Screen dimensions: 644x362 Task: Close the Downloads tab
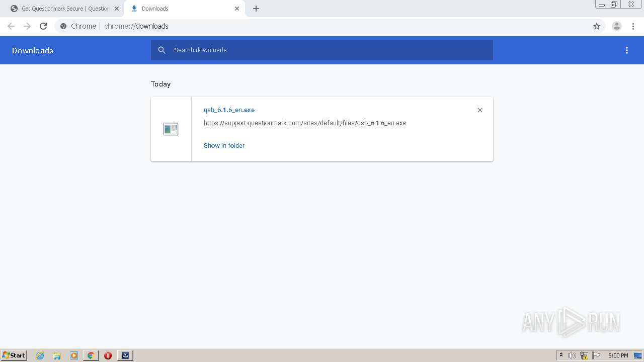pyautogui.click(x=237, y=9)
